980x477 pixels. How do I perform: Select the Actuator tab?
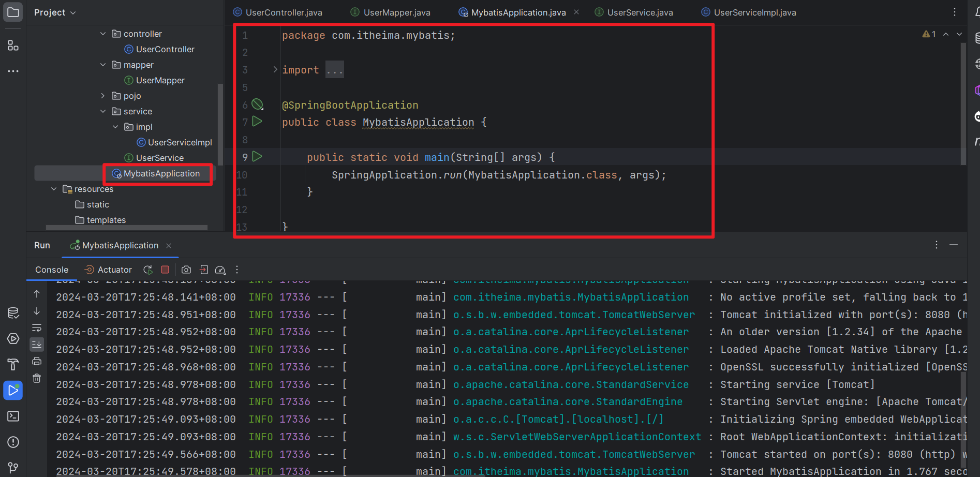[x=108, y=270]
